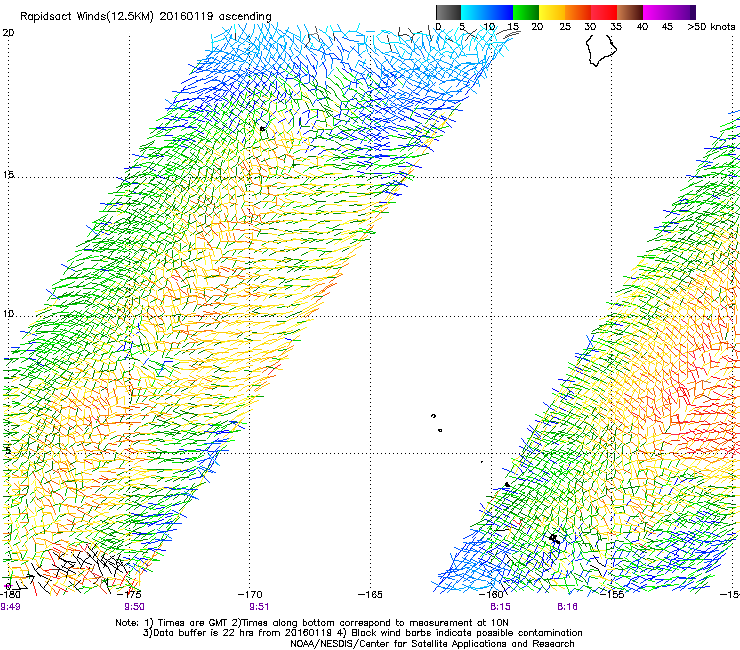The width and height of the screenshot is (740, 650).
Task: Click the NOAA/NESDIS credit line
Action: (x=432, y=644)
